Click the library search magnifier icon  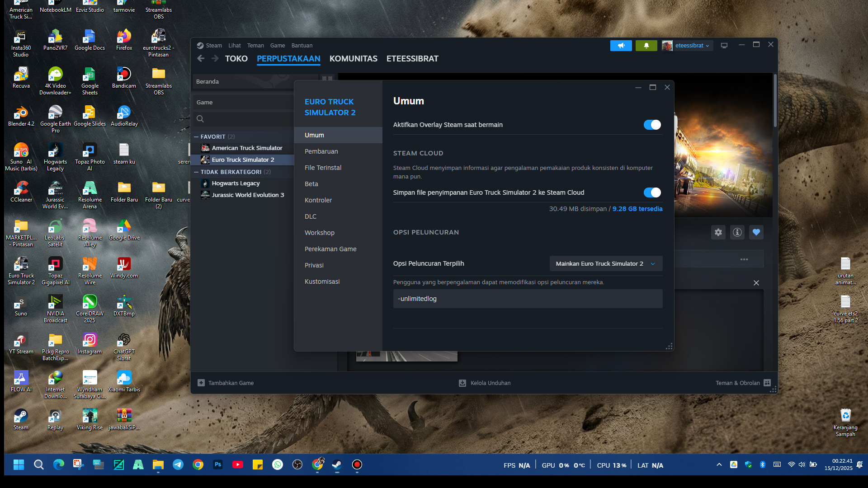tap(200, 119)
